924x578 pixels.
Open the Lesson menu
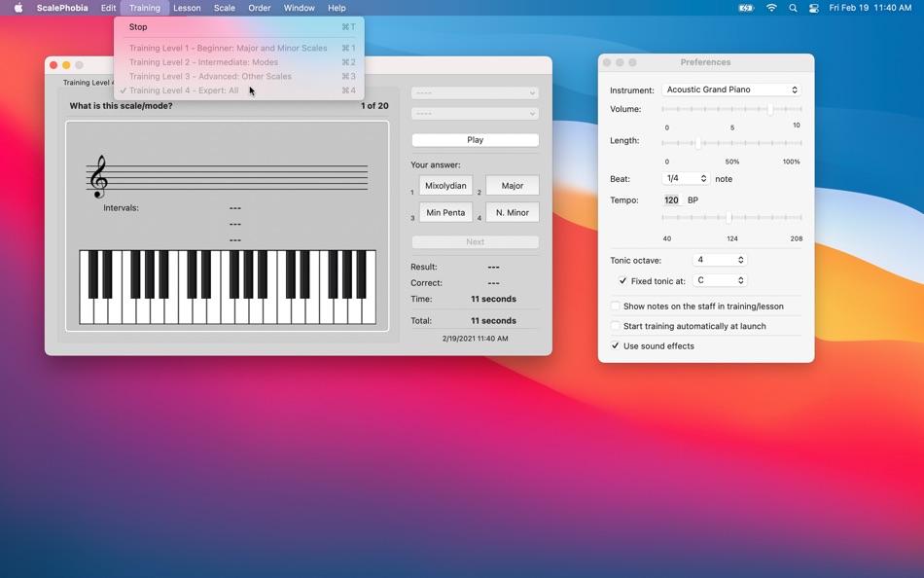187,8
